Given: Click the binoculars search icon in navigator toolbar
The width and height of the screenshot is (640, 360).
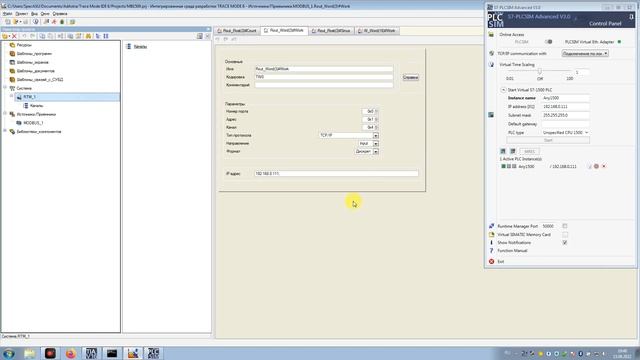Looking at the screenshot, I should tap(88, 36).
